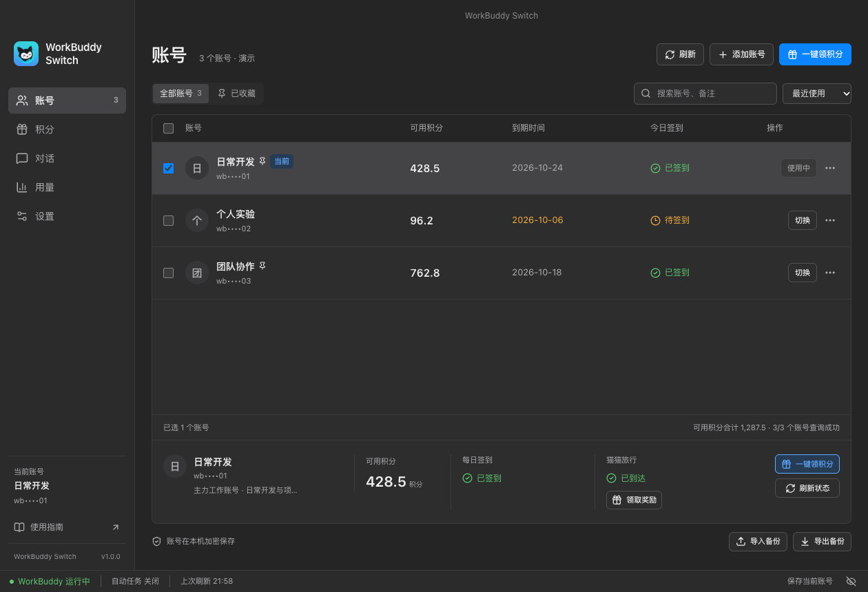
Task: Click the outlined 一键领积分 button in detail panel
Action: [x=807, y=464]
